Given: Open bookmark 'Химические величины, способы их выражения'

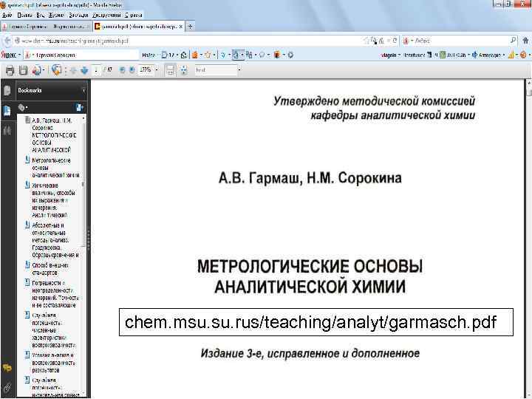Looking at the screenshot, I should pos(54,200).
